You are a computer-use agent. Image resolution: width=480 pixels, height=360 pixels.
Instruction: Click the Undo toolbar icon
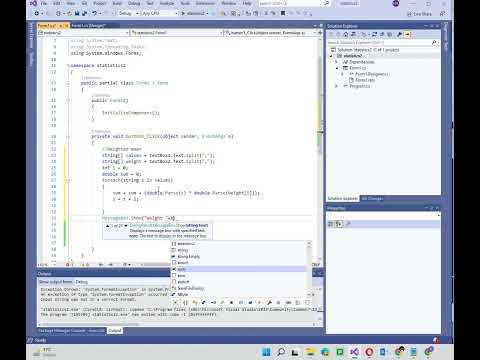[95, 13]
